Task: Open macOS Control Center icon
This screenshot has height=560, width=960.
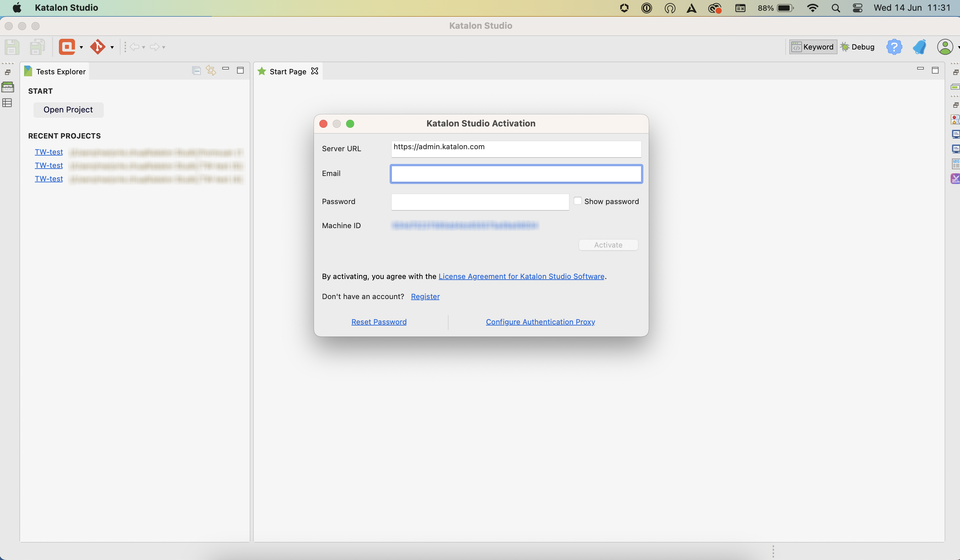Action: pyautogui.click(x=858, y=8)
